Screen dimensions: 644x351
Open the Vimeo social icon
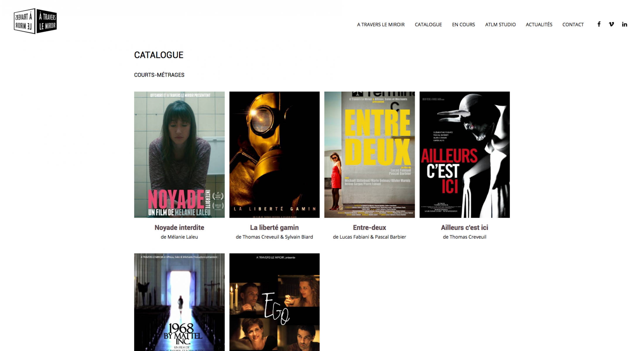[612, 24]
